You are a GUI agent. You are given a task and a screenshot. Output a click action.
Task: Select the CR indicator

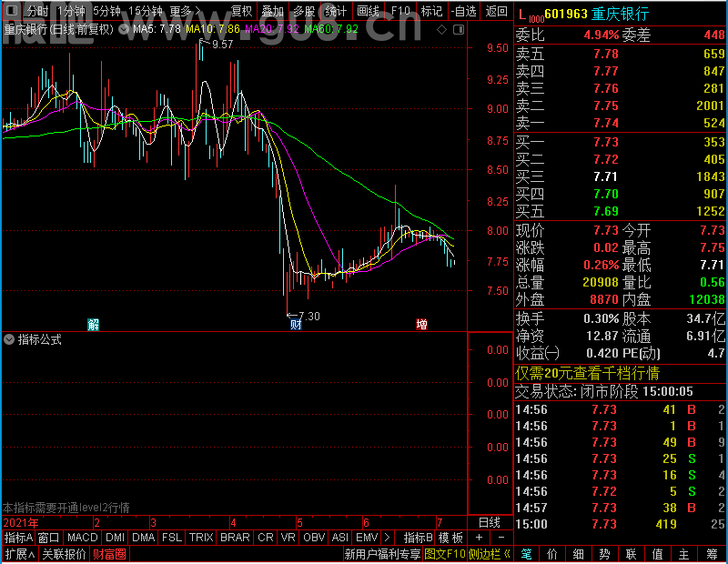tap(266, 538)
